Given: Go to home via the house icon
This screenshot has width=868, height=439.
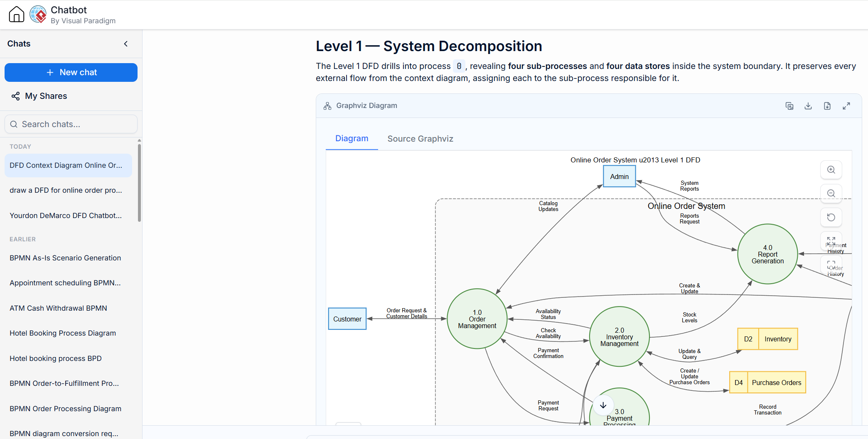Looking at the screenshot, I should 17,14.
